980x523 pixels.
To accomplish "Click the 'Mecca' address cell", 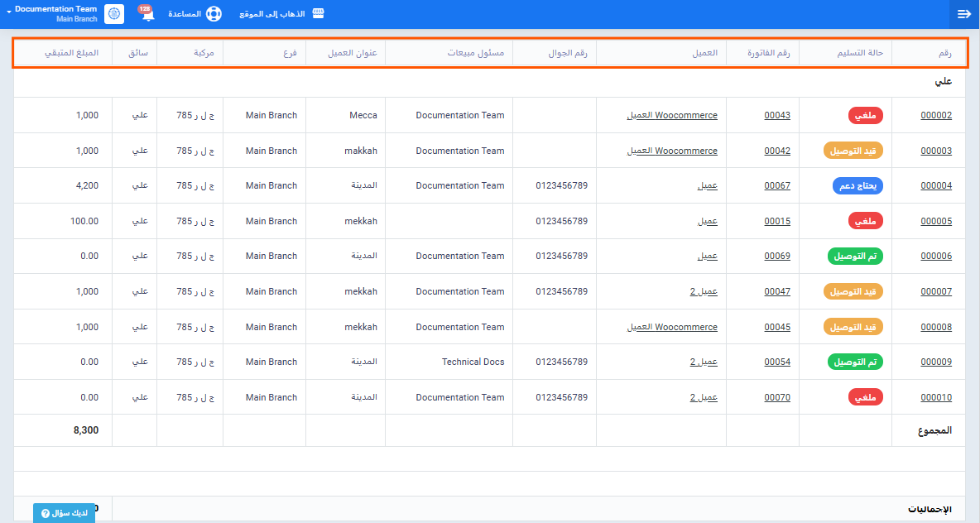I will (363, 115).
